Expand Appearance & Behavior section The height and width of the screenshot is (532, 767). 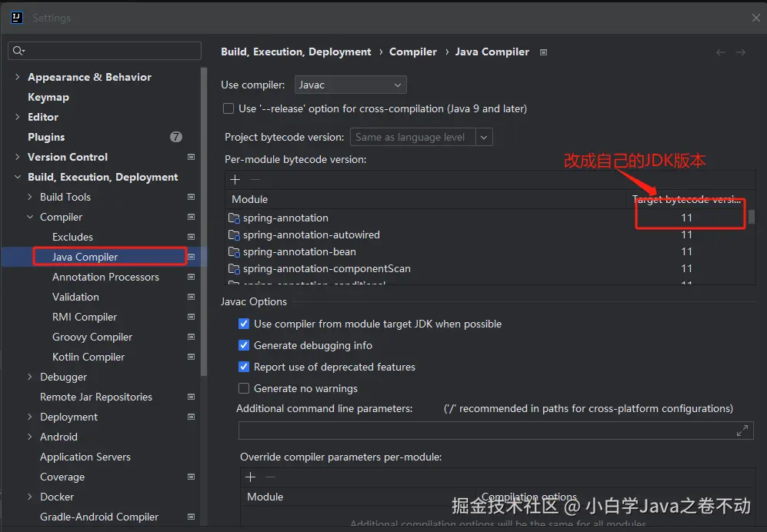click(18, 77)
